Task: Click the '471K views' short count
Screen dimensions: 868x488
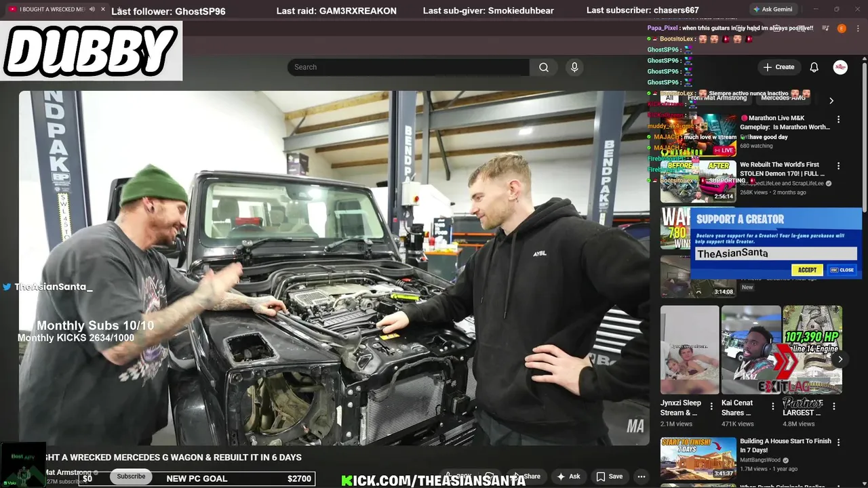Action: (738, 424)
